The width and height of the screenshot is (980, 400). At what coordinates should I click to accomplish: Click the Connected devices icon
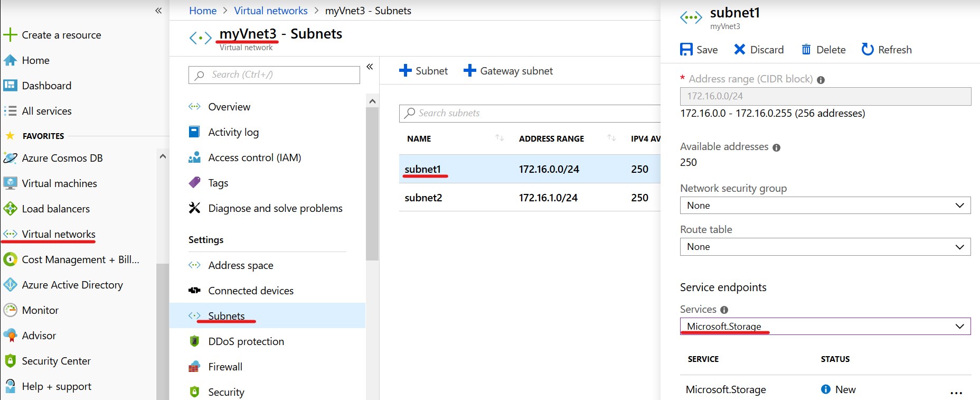pyautogui.click(x=194, y=290)
